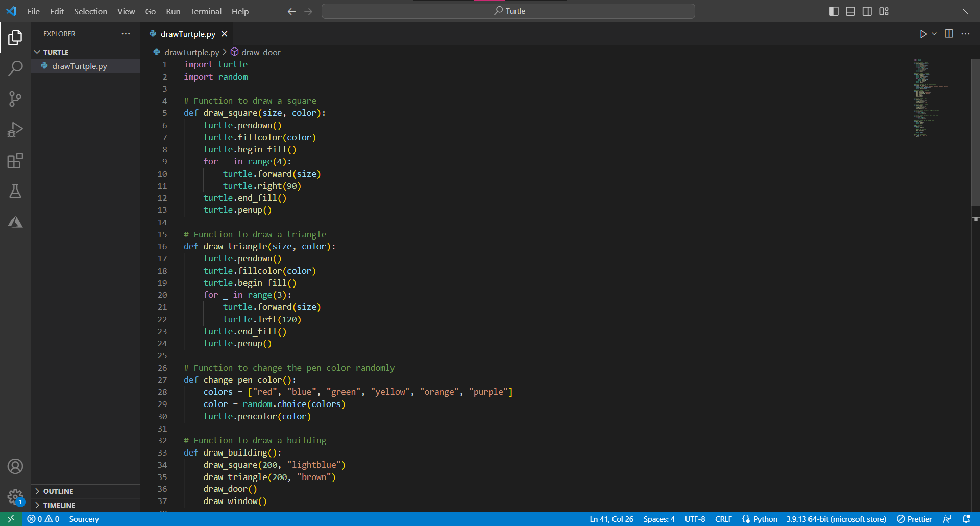Open the Run menu
Screen dimensions: 980x526
[173, 11]
